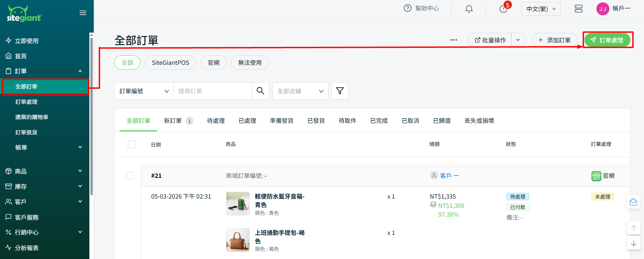Click the scroll-to-bottom arrow button
This screenshot has width=644, height=259.
tap(633, 243)
